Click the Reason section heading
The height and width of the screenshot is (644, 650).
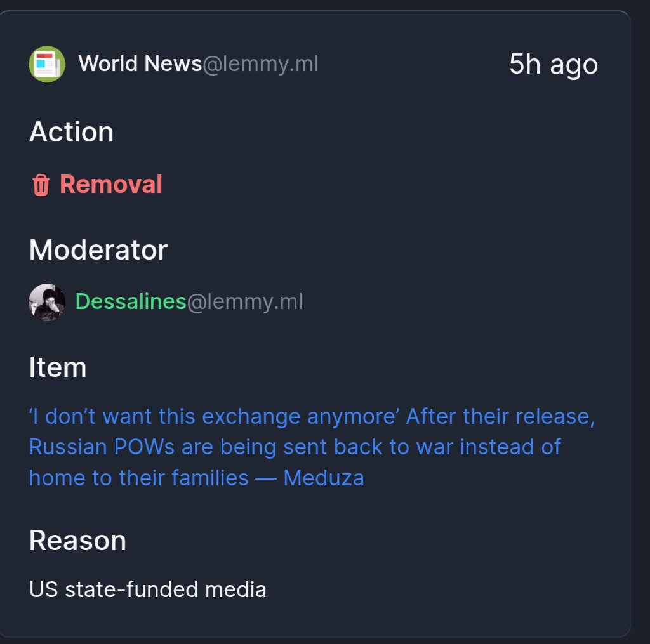pyautogui.click(x=77, y=541)
